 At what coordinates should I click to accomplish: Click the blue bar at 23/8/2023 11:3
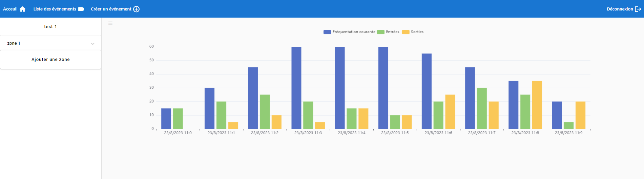pos(296,88)
